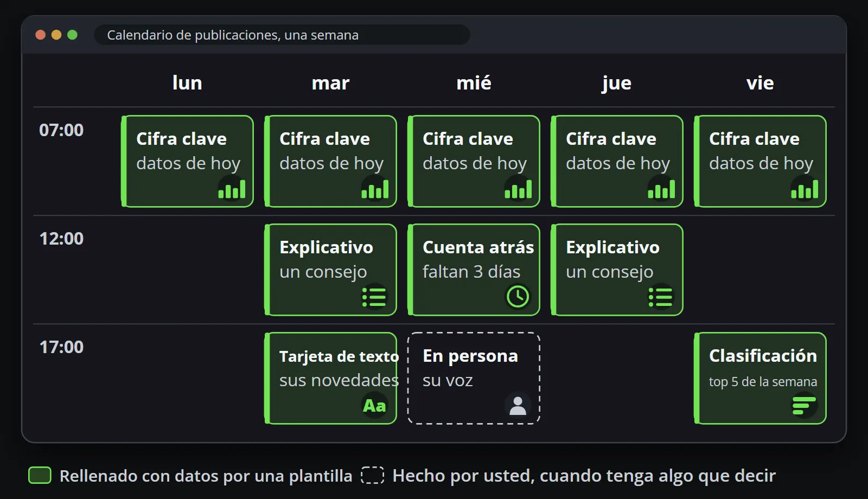The image size is (868, 499).
Task: Click the bar chart icon in Thursday's Cifra clave card
Action: [661, 189]
